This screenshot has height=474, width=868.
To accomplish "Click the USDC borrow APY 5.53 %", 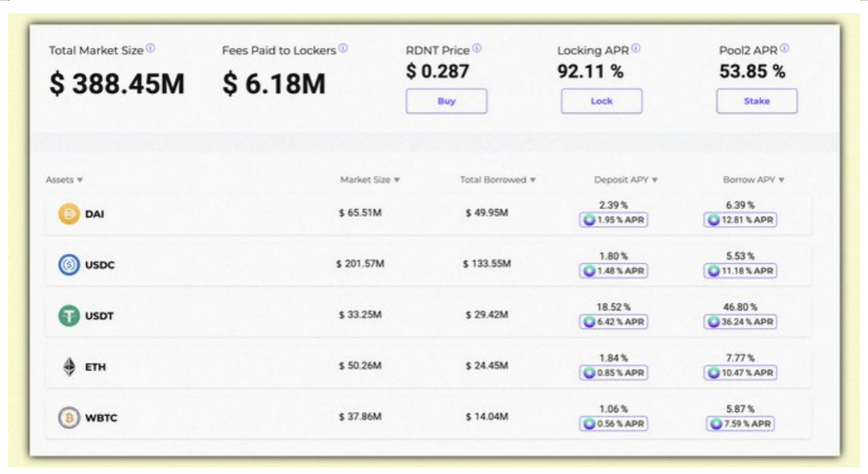I will pos(740,256).
